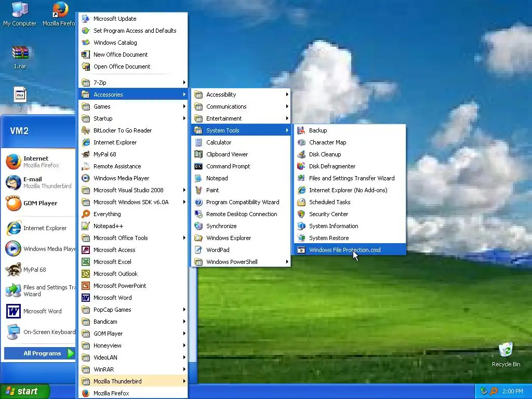The image size is (532, 399).
Task: Open System Information icon
Action: click(301, 225)
